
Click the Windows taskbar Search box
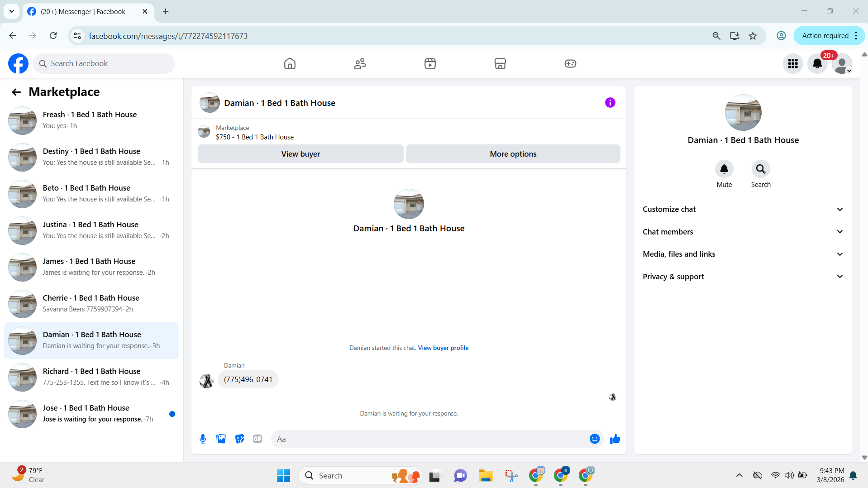click(360, 476)
